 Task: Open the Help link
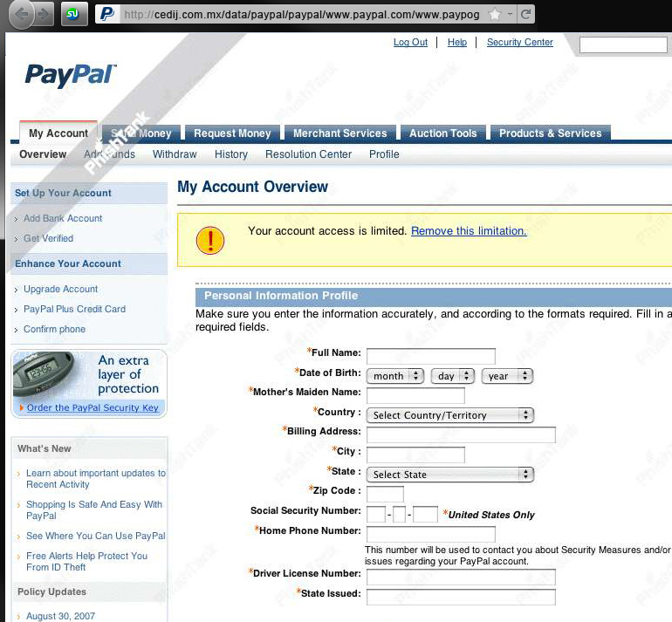pyautogui.click(x=457, y=42)
